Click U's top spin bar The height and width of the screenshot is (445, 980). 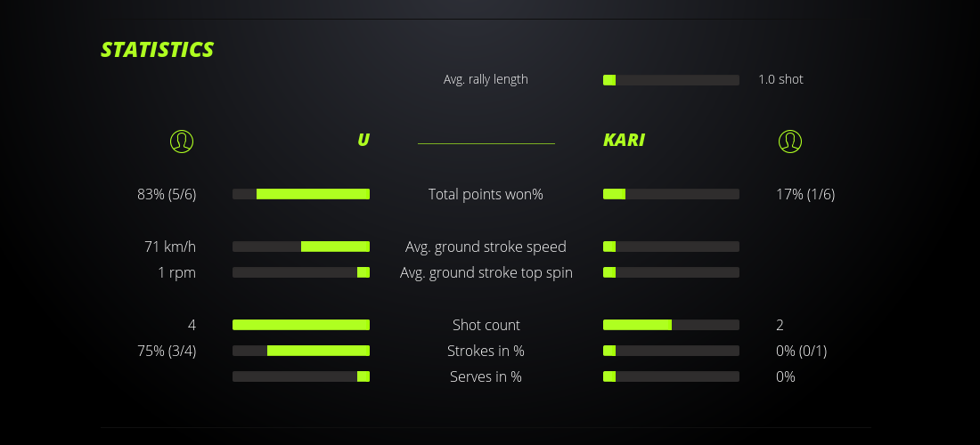[301, 272]
